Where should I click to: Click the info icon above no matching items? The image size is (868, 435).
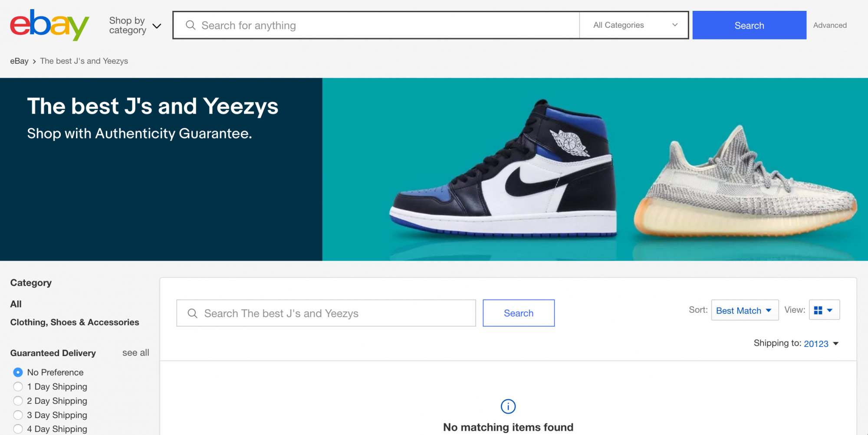(x=508, y=406)
